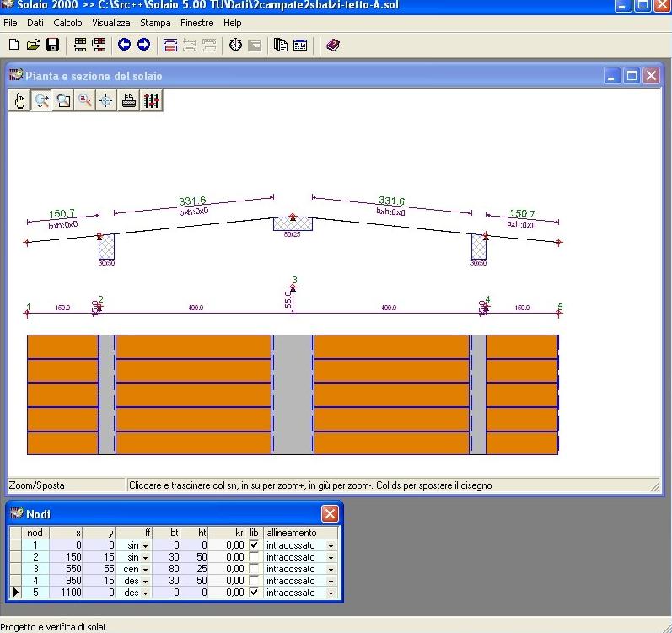Open the Visualizza menu
672x633 pixels.
[x=111, y=23]
